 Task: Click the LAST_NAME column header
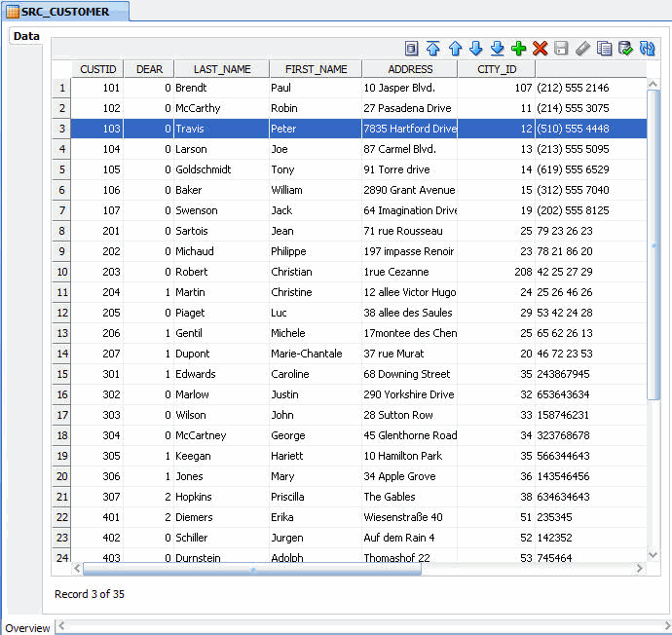pyautogui.click(x=222, y=69)
